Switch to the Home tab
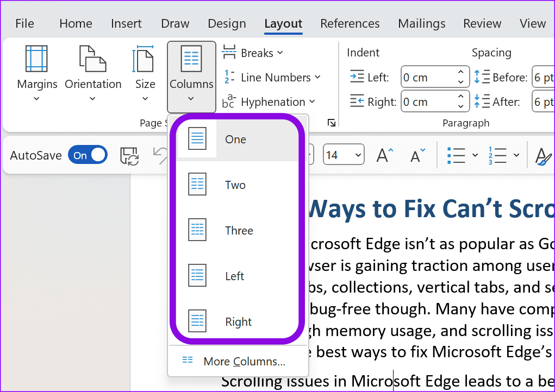 [76, 24]
